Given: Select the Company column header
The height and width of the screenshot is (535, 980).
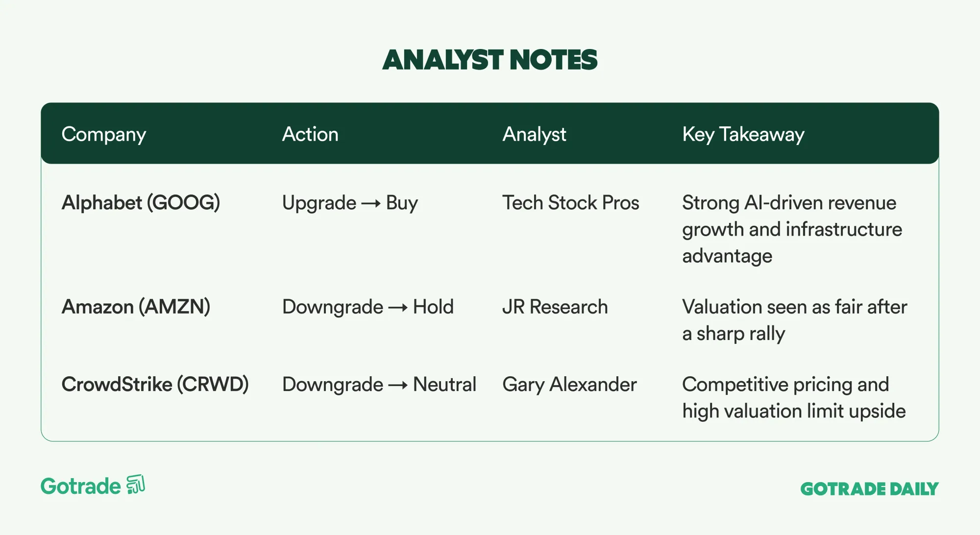Looking at the screenshot, I should coord(104,134).
